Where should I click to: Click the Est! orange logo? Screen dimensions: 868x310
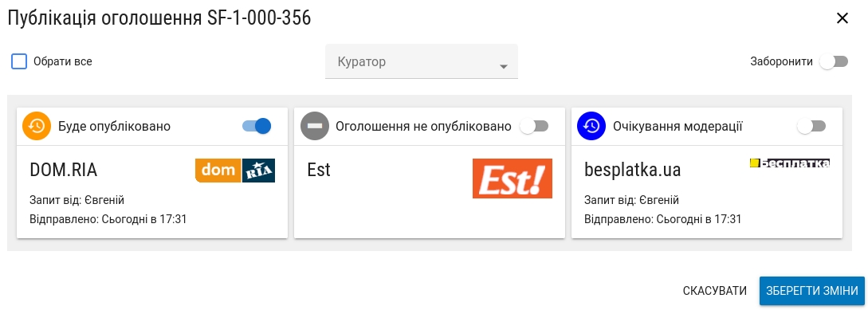click(513, 179)
